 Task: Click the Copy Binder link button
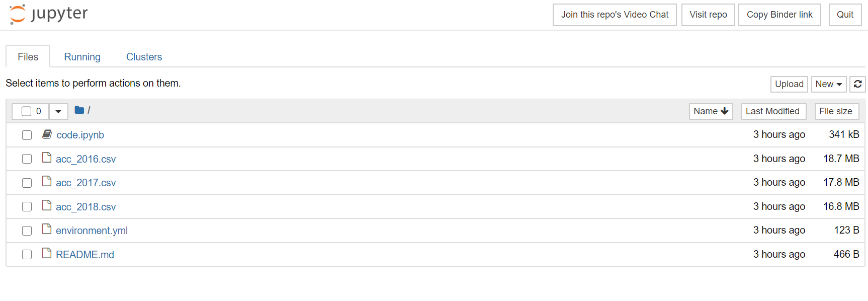tap(779, 15)
